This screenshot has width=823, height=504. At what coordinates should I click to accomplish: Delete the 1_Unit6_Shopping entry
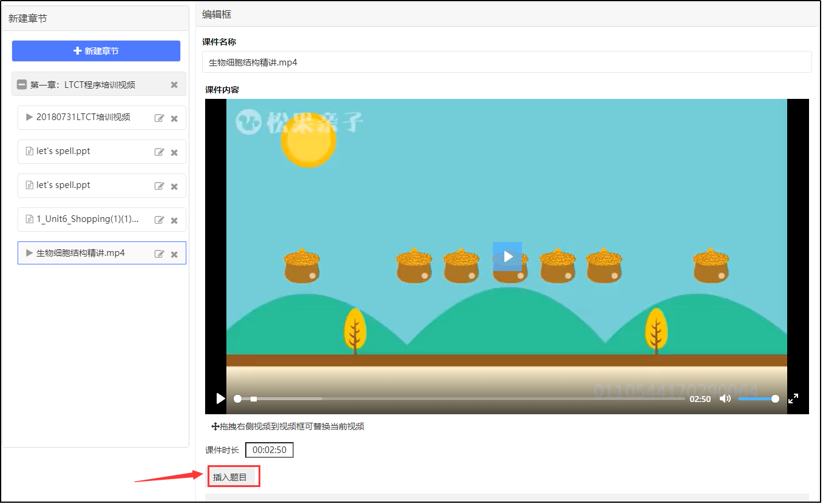pos(174,220)
